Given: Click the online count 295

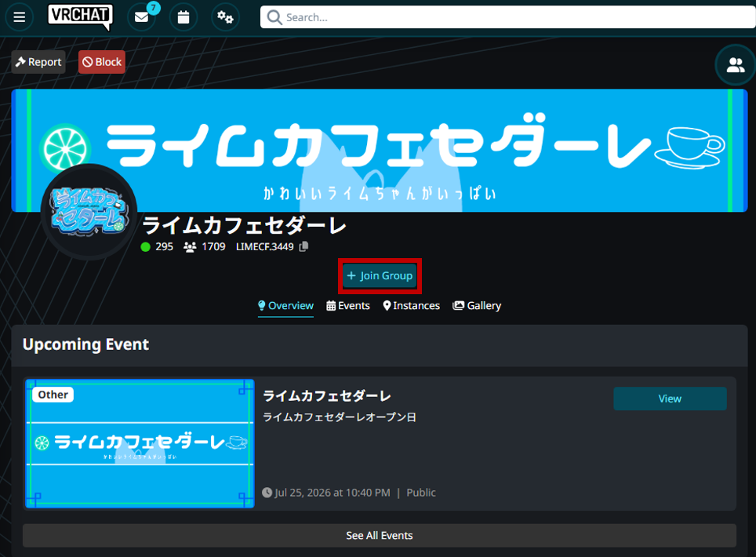Looking at the screenshot, I should (164, 247).
